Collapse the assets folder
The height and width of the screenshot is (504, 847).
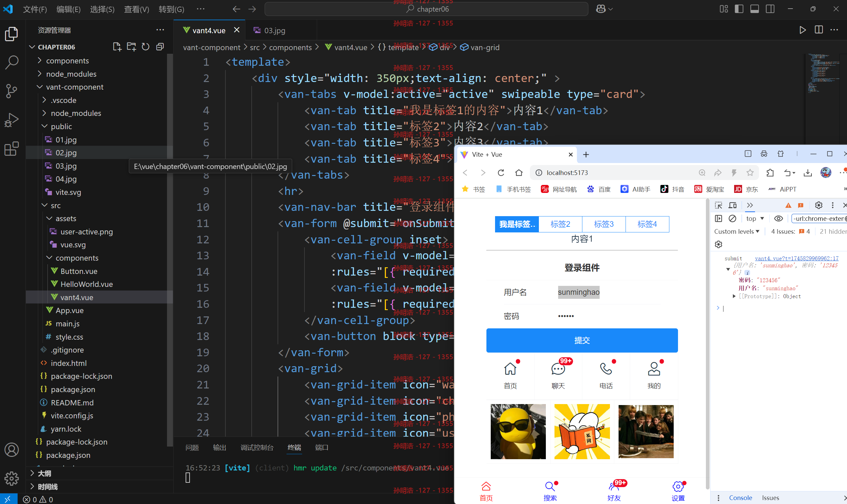click(x=49, y=218)
